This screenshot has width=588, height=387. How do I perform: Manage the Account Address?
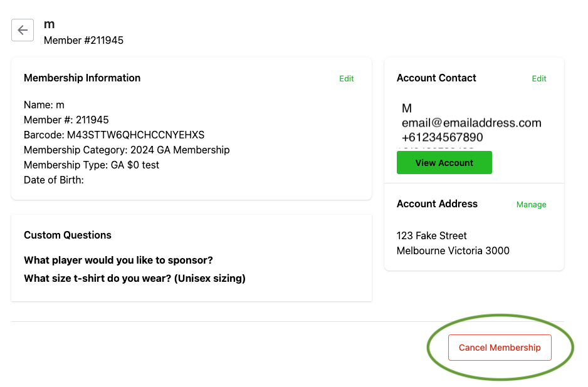(531, 205)
